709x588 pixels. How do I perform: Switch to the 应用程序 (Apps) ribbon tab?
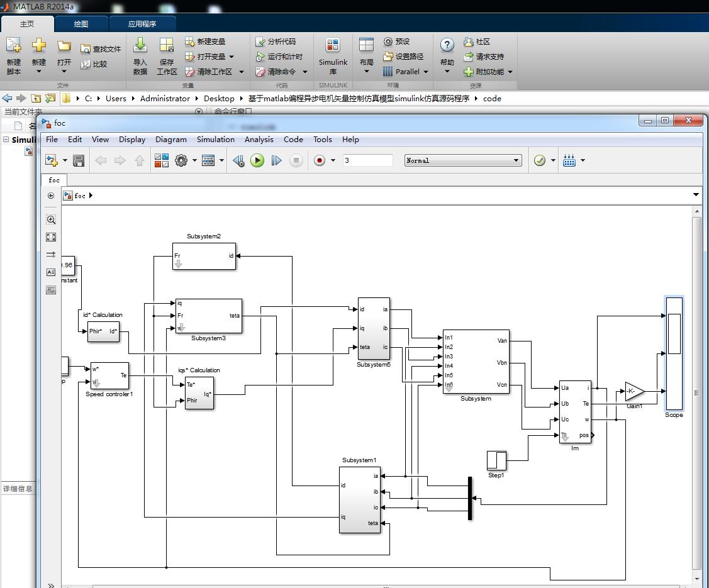142,24
